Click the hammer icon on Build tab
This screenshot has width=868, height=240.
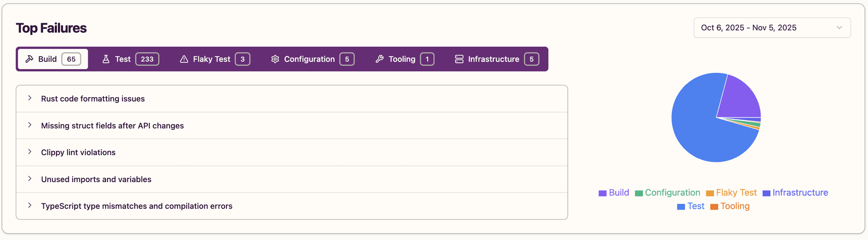(x=29, y=59)
